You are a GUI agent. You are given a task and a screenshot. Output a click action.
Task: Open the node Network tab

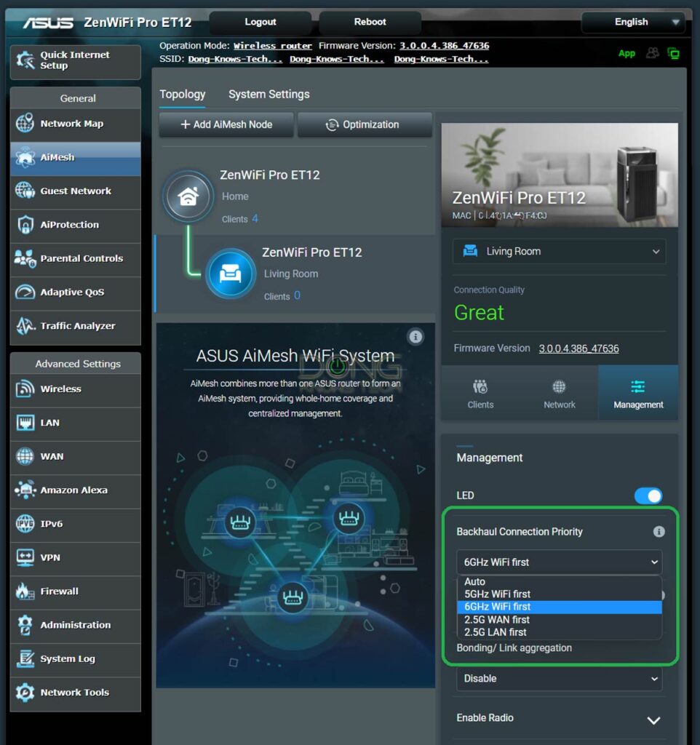tap(560, 394)
